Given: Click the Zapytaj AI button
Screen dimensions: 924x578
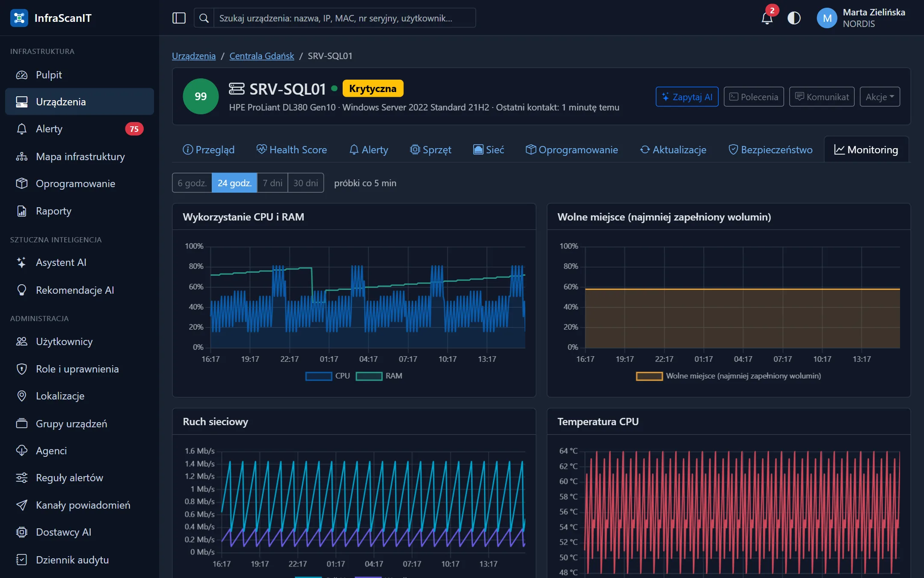Looking at the screenshot, I should coord(687,97).
